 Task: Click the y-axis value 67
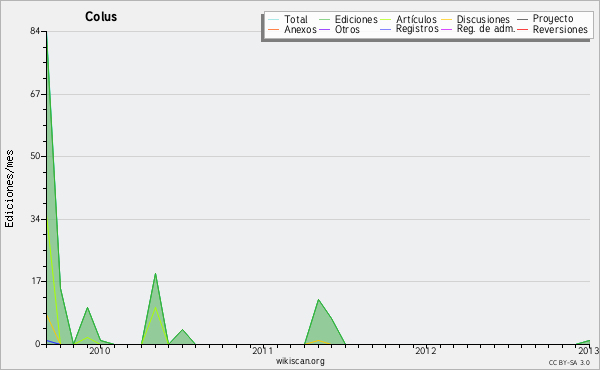tap(35, 94)
